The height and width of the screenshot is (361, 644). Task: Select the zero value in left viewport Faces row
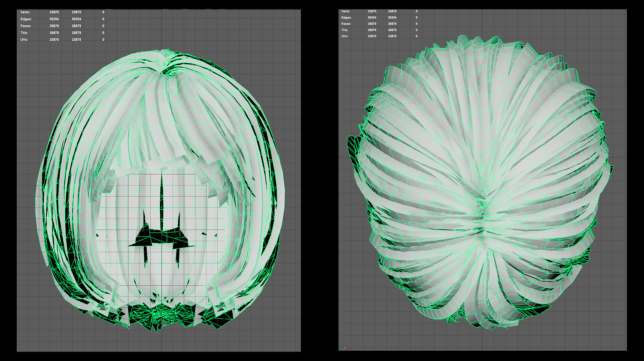click(103, 26)
